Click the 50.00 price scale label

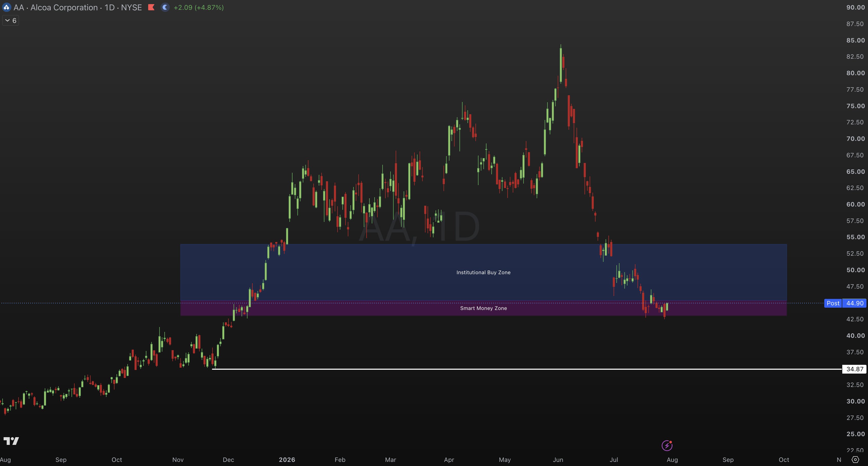pos(855,270)
